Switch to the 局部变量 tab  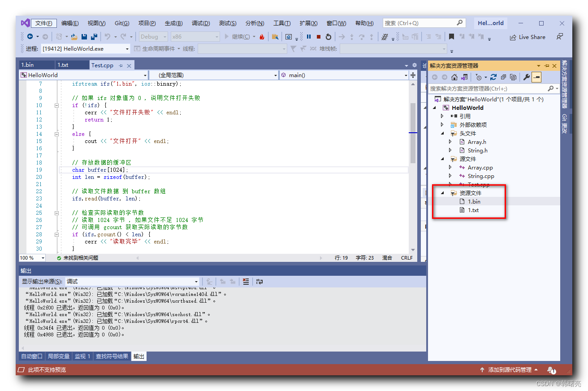(59, 356)
